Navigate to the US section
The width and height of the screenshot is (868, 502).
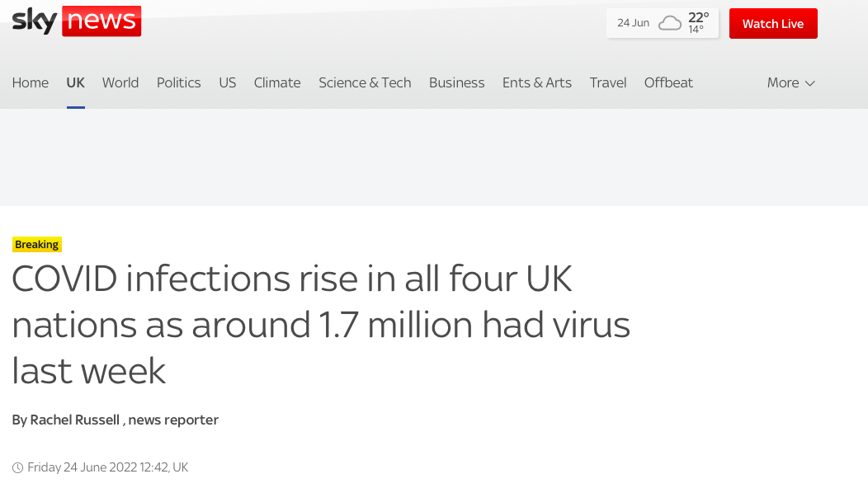point(228,82)
